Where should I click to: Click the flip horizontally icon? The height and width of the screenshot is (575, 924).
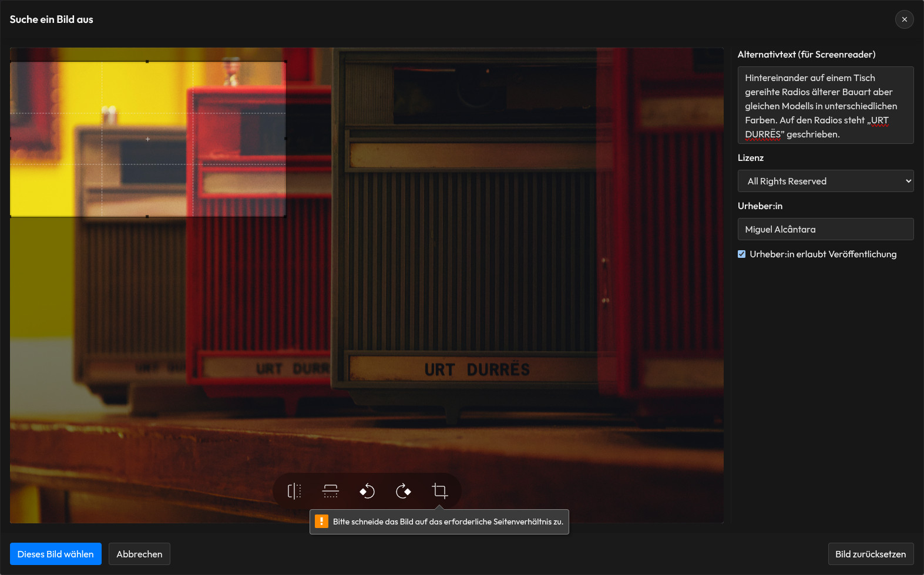(294, 491)
